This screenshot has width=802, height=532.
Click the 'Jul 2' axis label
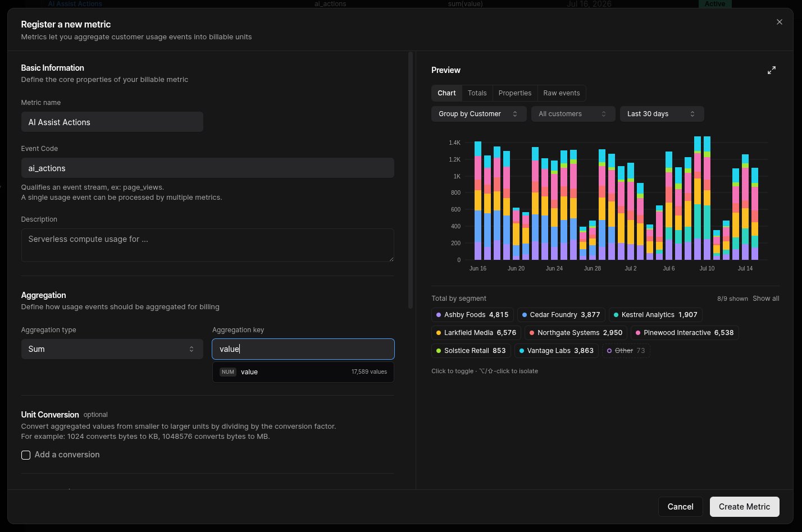[x=631, y=269]
